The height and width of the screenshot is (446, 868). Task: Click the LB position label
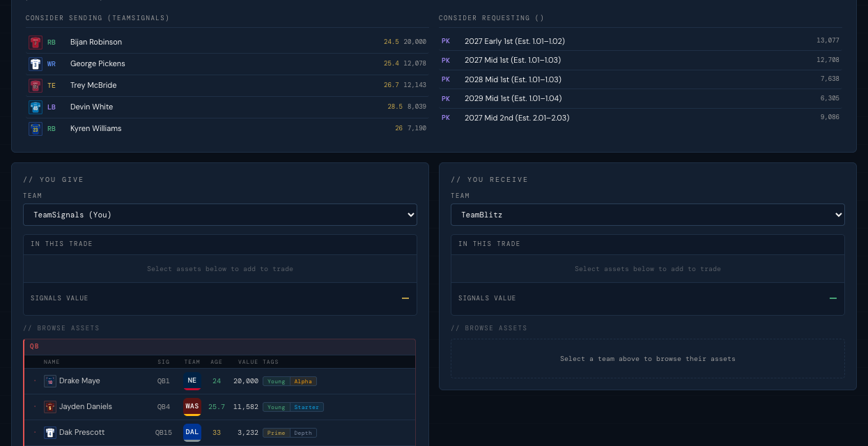(x=52, y=107)
